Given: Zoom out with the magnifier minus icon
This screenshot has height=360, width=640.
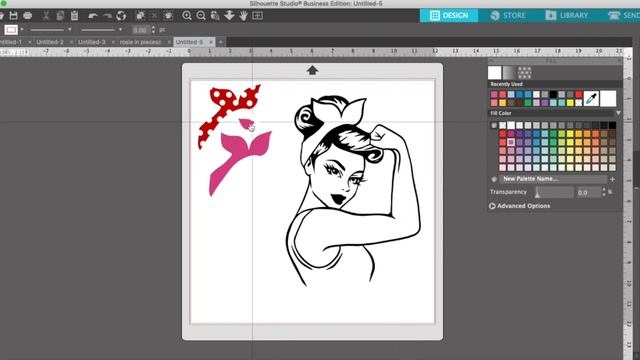Looking at the screenshot, I should click(x=201, y=16).
